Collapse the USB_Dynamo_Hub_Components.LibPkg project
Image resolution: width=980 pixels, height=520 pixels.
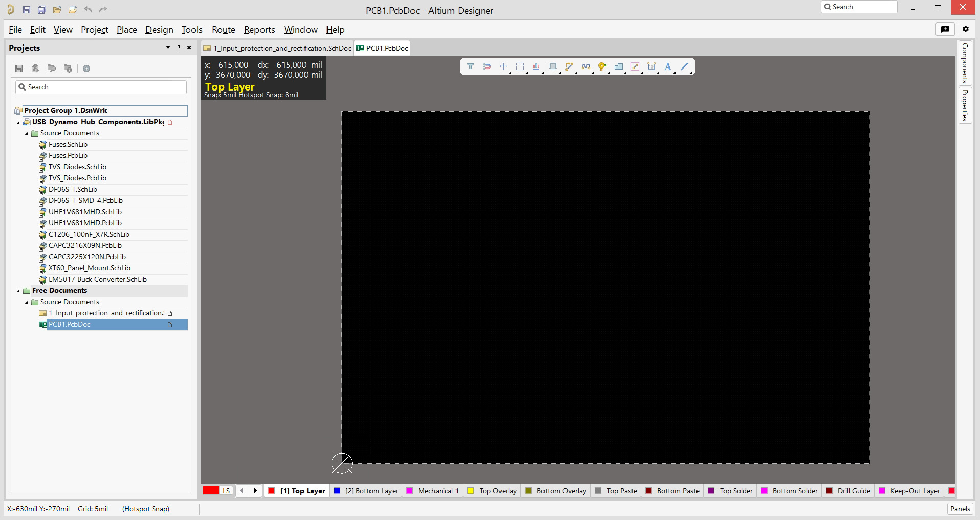point(19,122)
